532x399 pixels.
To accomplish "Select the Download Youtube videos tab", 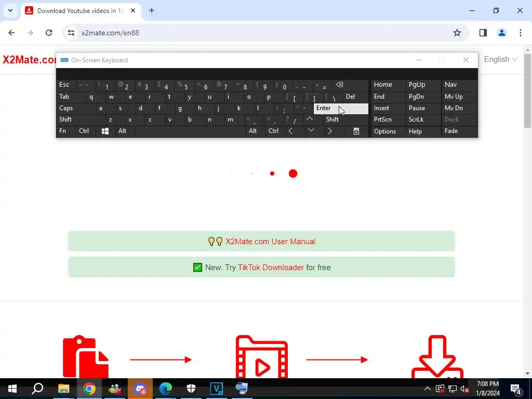I will click(82, 11).
